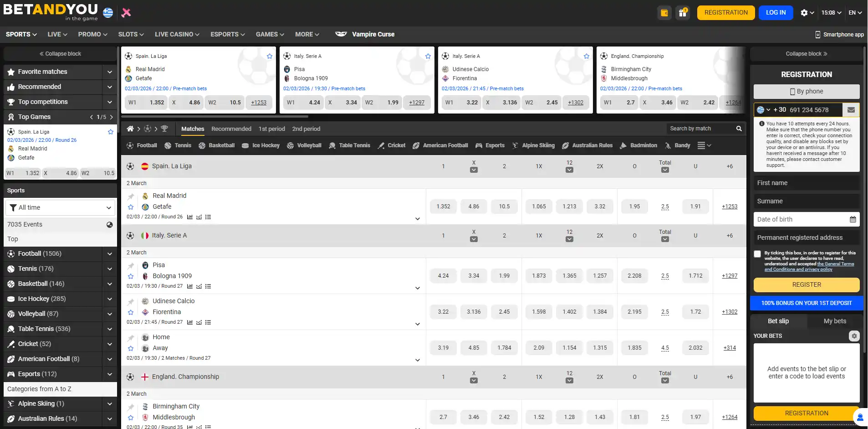
Task: Filter sports by Ice Hockey
Action: [x=260, y=145]
